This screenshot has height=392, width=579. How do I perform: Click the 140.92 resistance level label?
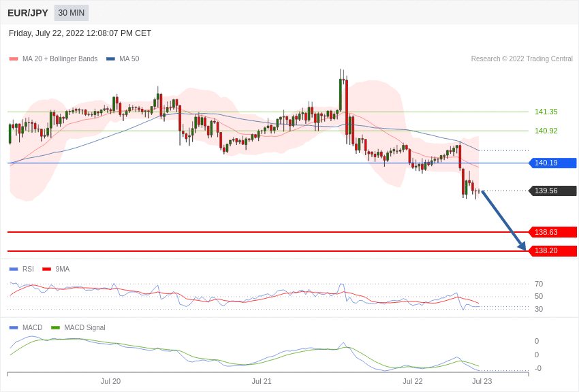tap(546, 131)
